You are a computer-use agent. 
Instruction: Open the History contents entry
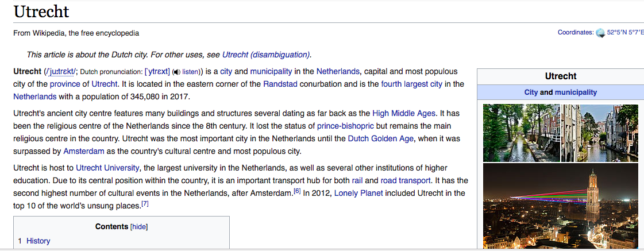38,241
